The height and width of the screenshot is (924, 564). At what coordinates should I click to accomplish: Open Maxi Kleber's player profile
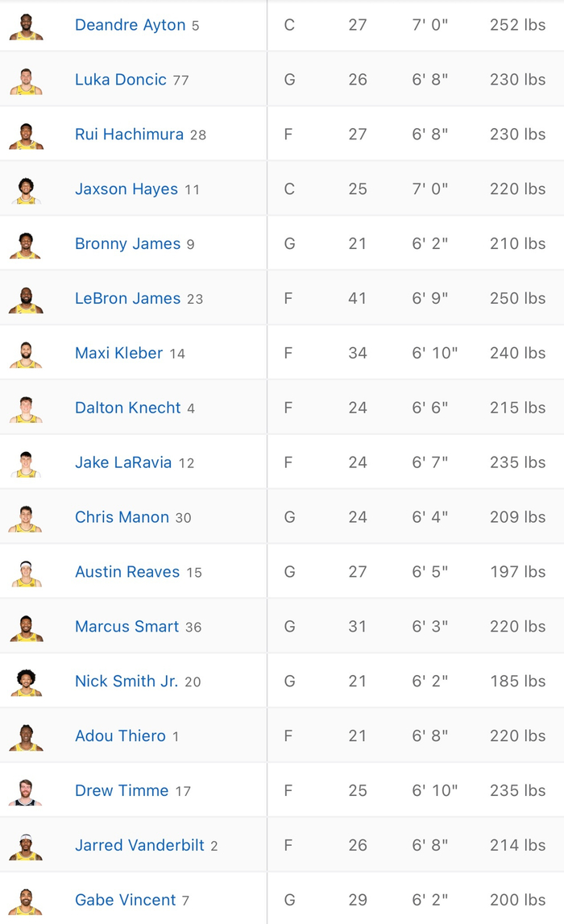118,354
